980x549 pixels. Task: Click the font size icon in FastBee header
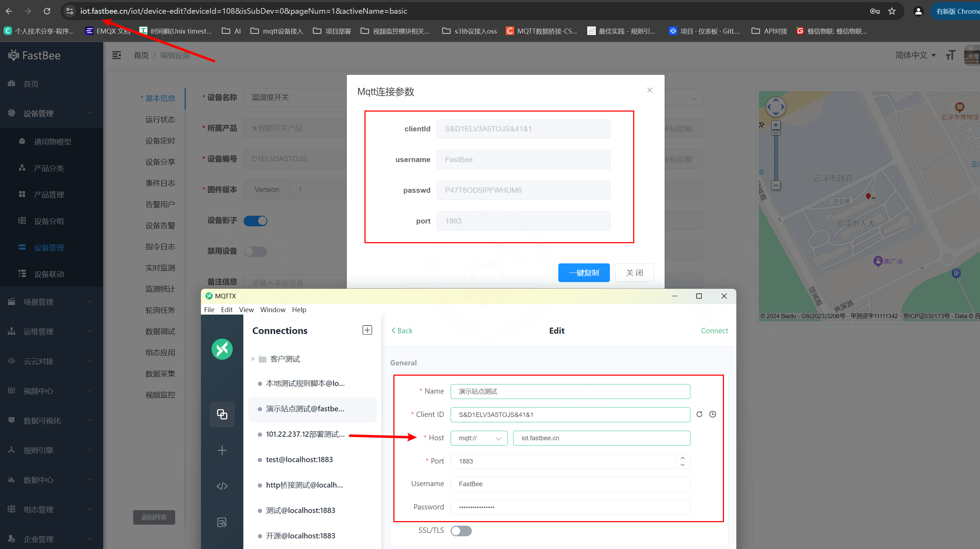[x=950, y=55]
